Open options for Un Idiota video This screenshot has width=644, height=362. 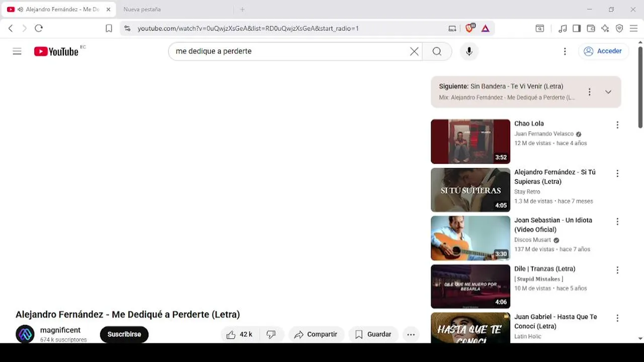617,222
